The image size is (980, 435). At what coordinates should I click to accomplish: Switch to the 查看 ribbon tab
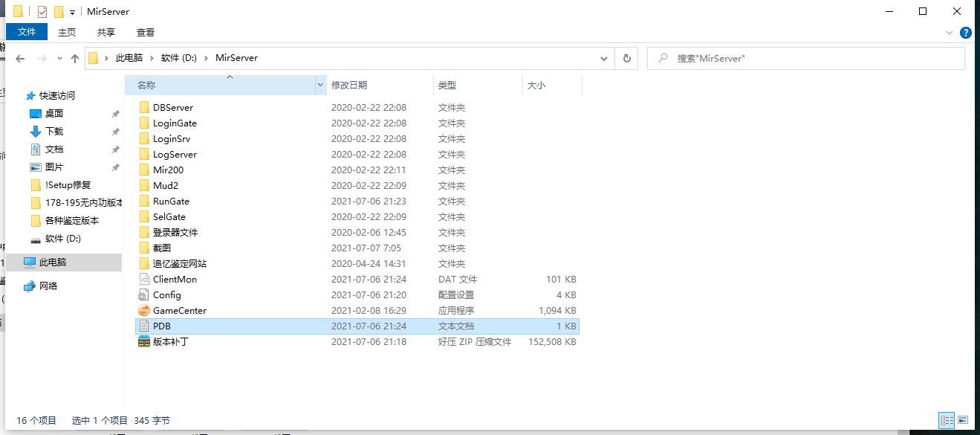point(146,32)
